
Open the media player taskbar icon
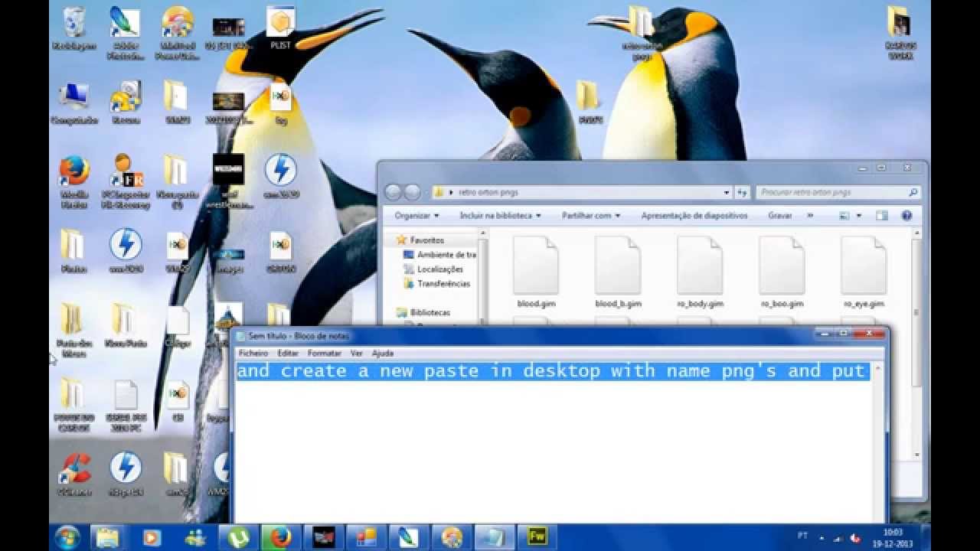coord(151,537)
